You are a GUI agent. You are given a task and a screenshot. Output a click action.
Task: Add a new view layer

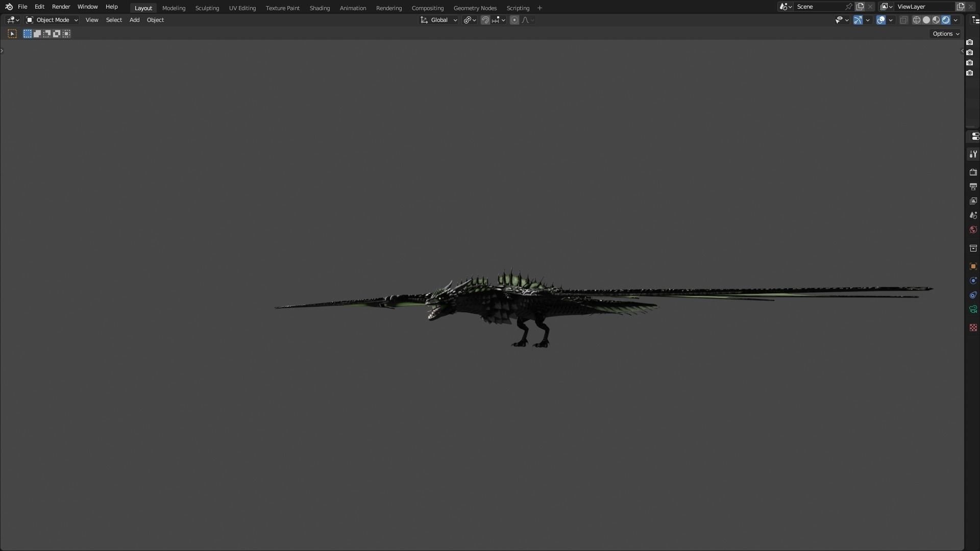[961, 7]
